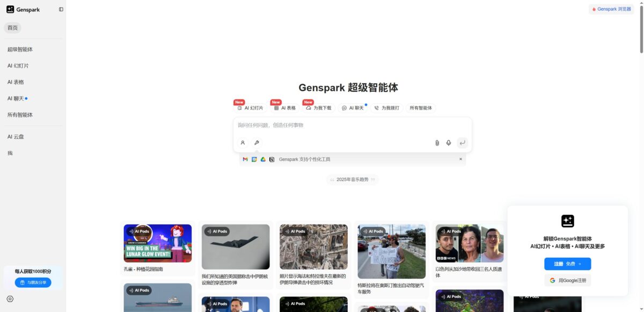This screenshot has width=644, height=312.
Task: Open the destroyed buildings AI Pods thumbnail
Action: [313, 247]
